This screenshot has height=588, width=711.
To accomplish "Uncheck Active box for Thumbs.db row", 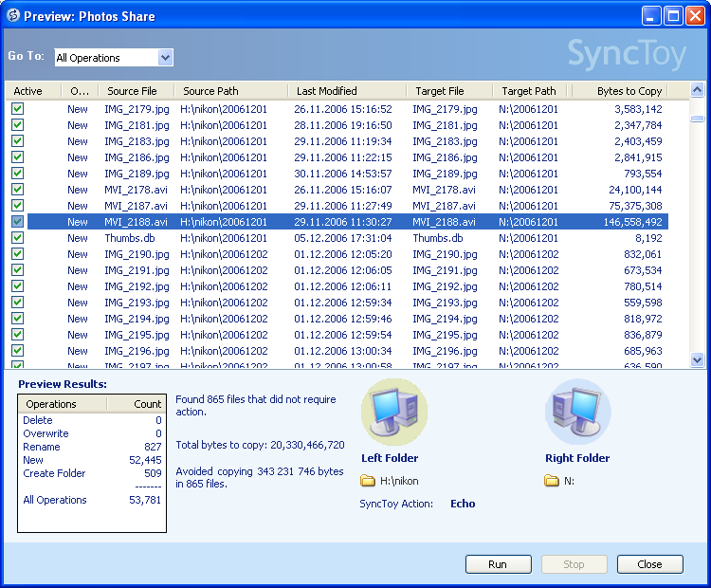I will click(17, 238).
